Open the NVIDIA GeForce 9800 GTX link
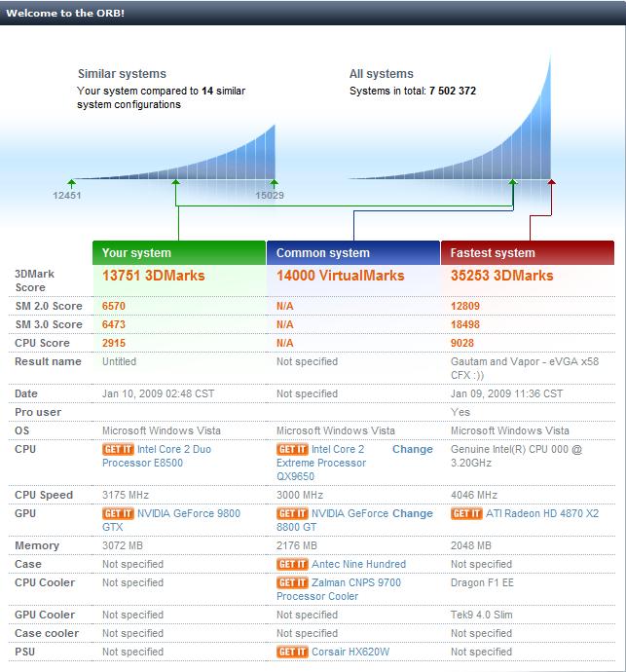Viewport: 626px width, 672px height. click(171, 520)
